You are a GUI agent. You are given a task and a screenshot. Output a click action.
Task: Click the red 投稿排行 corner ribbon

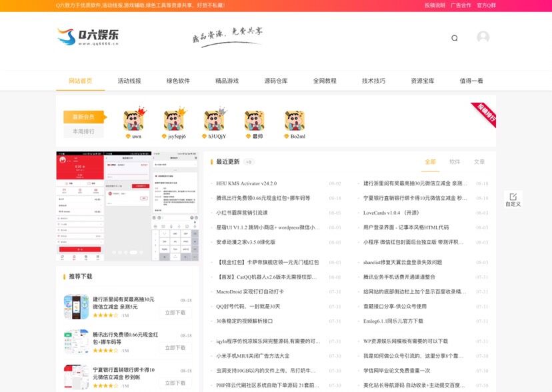click(x=486, y=113)
